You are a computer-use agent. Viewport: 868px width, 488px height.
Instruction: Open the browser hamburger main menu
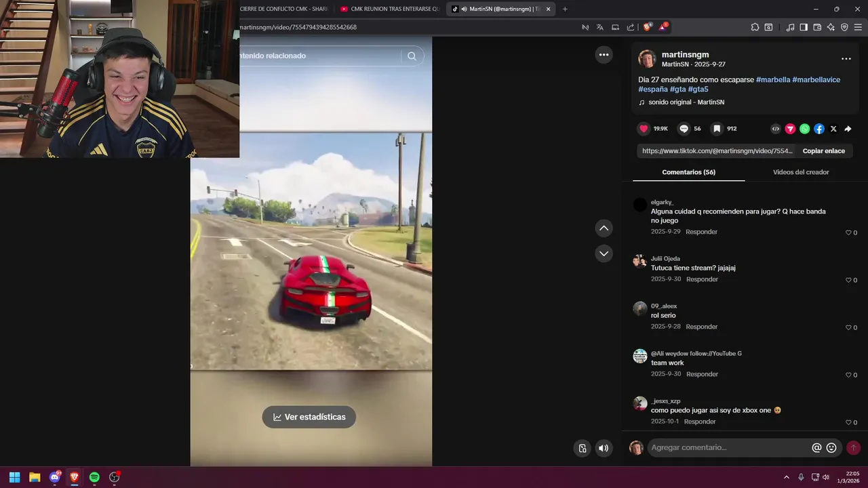(858, 27)
